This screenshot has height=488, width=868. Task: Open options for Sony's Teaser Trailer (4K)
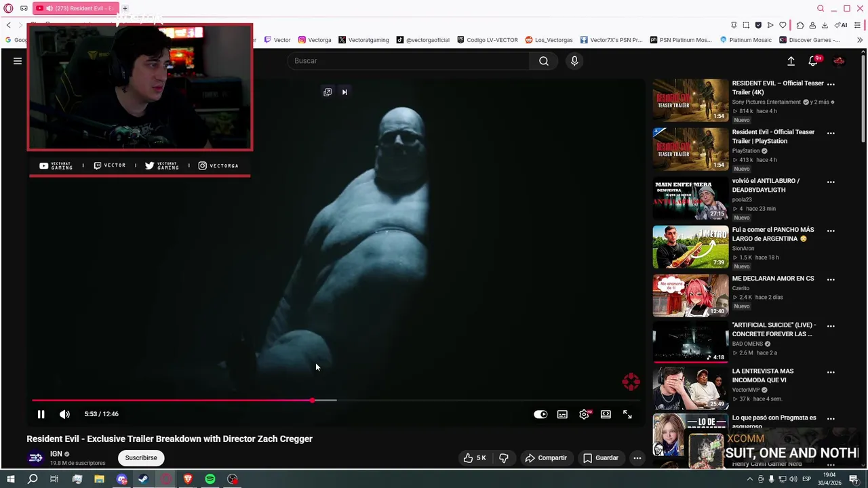[831, 85]
